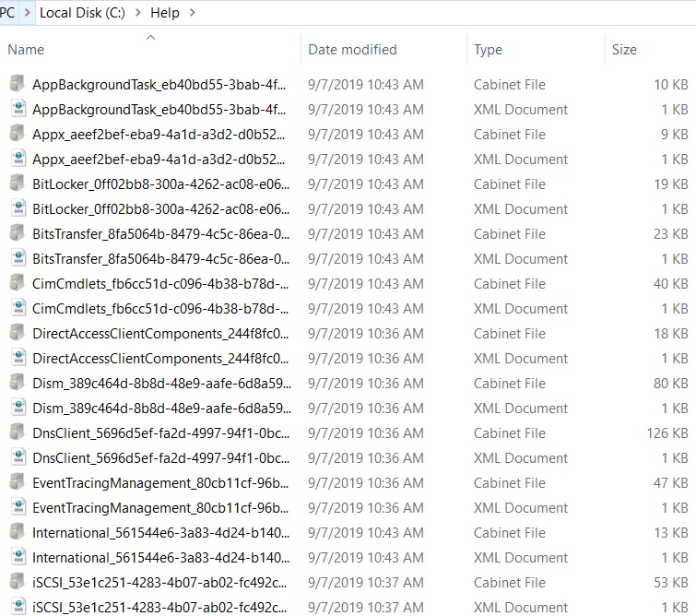The width and height of the screenshot is (696, 616).
Task: Select the Dism XML Document icon
Action: 18,408
